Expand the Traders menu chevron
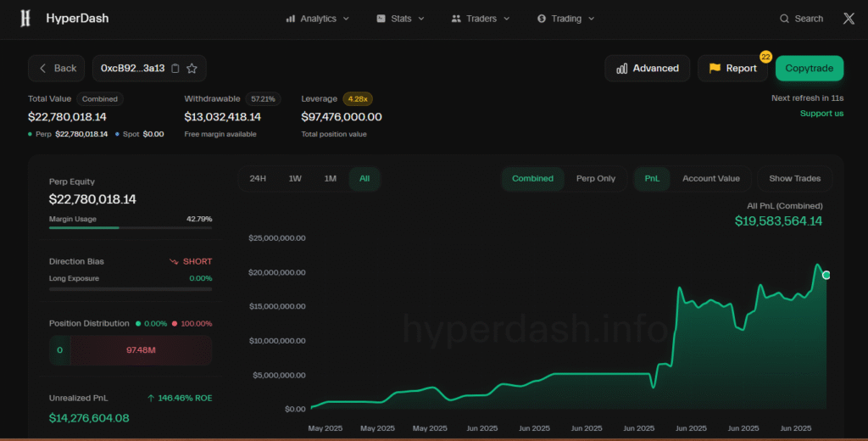Viewport: 868px width, 441px height. [507, 19]
